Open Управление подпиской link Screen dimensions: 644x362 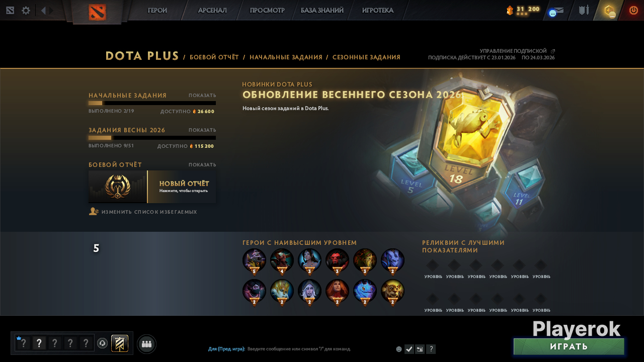coord(513,51)
